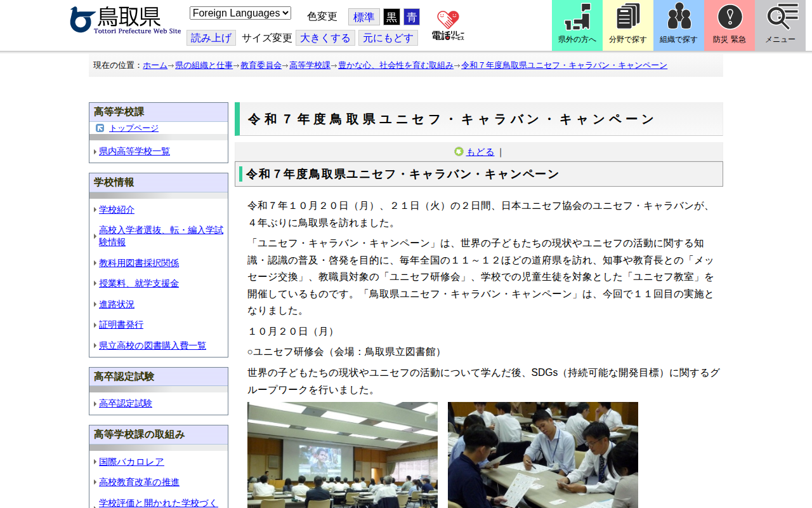Click the トップページ arrow icon
This screenshot has width=812, height=508.
point(100,128)
